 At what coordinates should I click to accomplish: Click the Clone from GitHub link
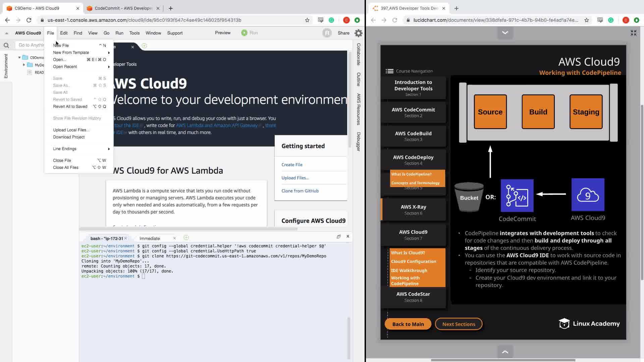pos(300,191)
